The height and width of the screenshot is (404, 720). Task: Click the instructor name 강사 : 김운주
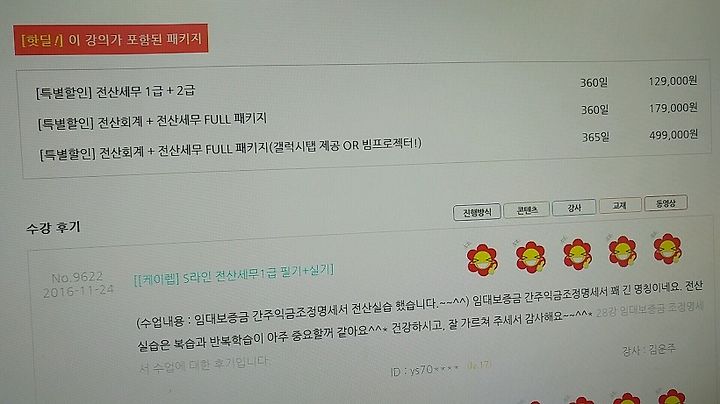point(648,350)
